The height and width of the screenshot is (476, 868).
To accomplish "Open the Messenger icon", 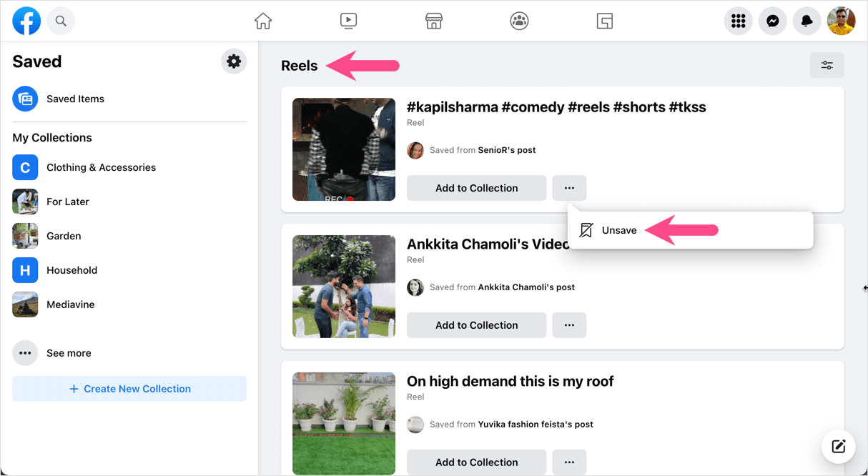I will click(x=773, y=21).
